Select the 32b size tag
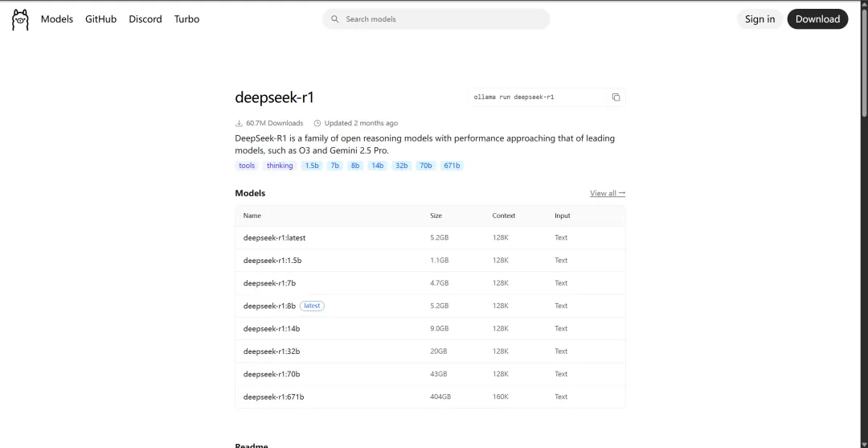Viewport: 868px width, 448px height. [x=401, y=166]
